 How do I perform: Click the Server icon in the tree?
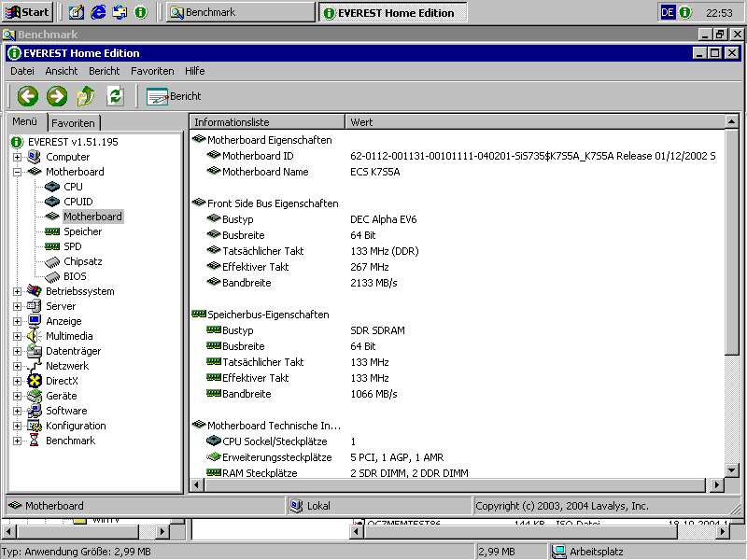coord(34,306)
